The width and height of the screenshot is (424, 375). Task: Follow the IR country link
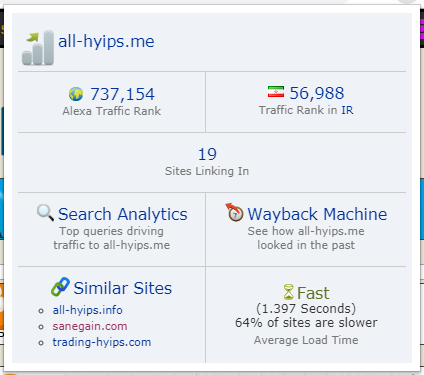pos(347,110)
